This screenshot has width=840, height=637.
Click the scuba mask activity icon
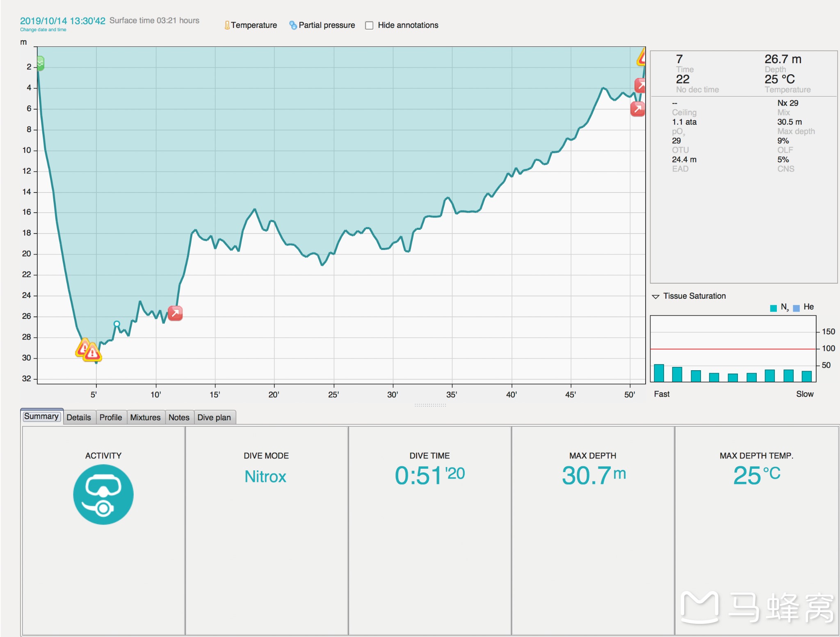point(103,494)
